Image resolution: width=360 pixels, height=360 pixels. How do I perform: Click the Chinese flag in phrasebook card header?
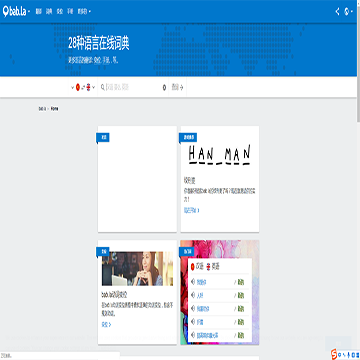[x=193, y=267]
